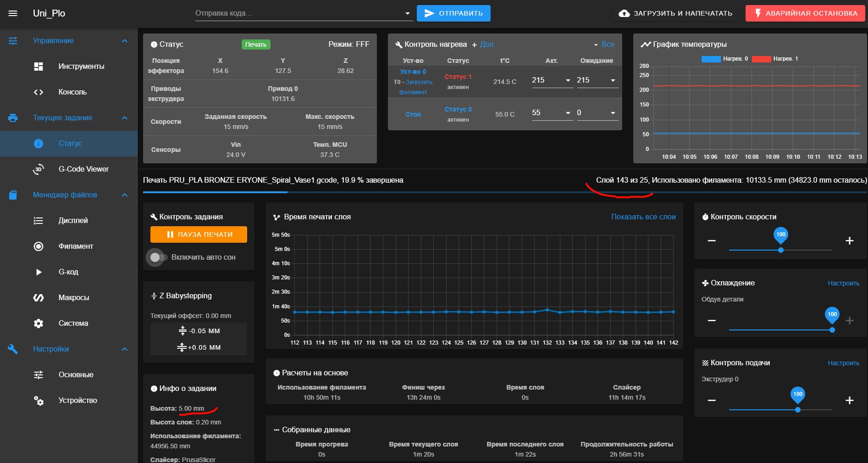Click the Филамент spool icon
868x463 pixels.
[x=39, y=246]
